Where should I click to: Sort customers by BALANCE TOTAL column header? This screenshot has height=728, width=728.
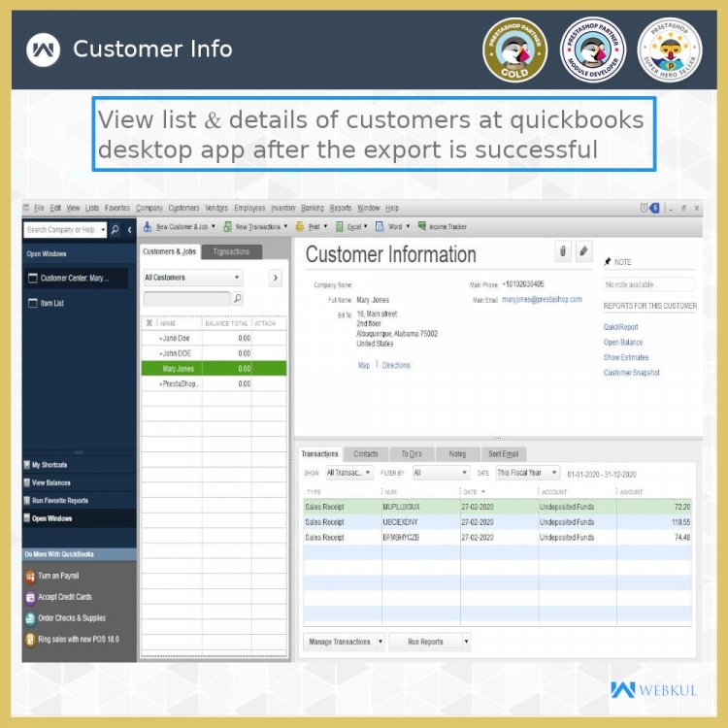point(226,323)
